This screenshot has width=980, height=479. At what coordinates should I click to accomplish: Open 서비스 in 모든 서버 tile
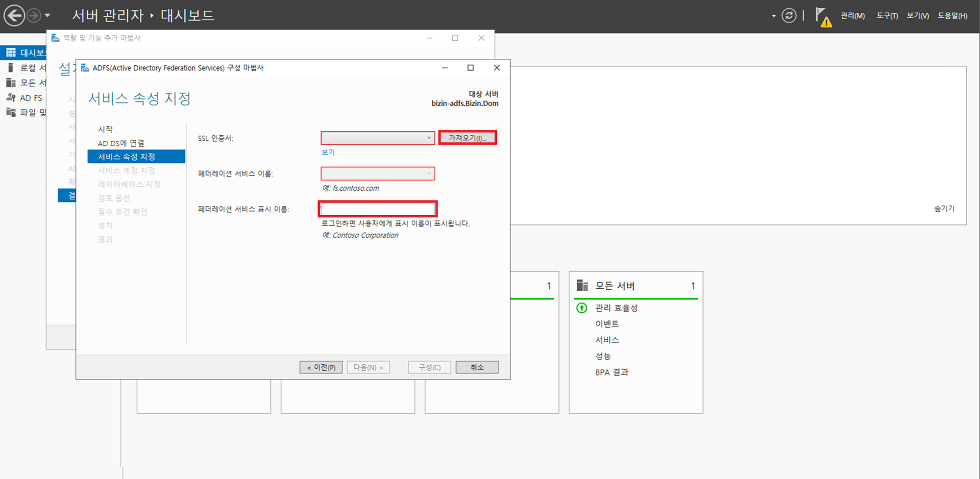607,340
